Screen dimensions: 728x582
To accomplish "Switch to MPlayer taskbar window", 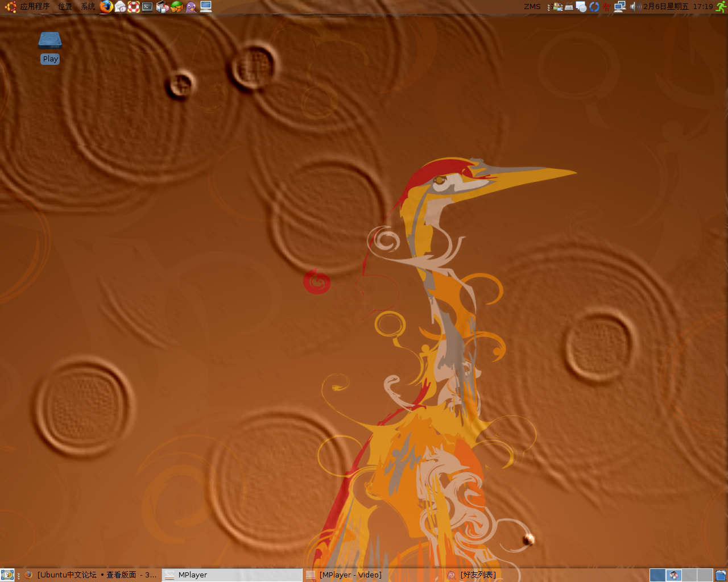I will tap(232, 575).
